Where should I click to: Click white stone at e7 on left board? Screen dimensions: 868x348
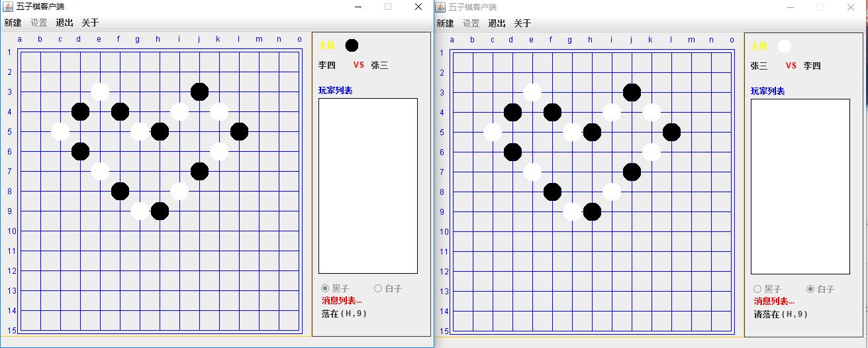pyautogui.click(x=100, y=171)
